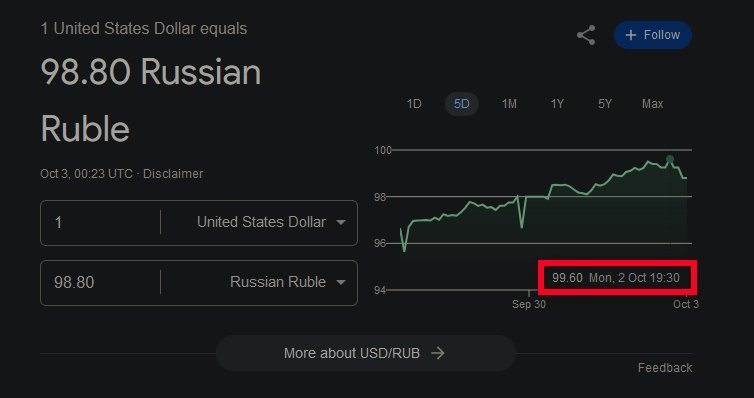Open the United States Dollar currency dropdown
The height and width of the screenshot is (398, 754).
[x=271, y=222]
